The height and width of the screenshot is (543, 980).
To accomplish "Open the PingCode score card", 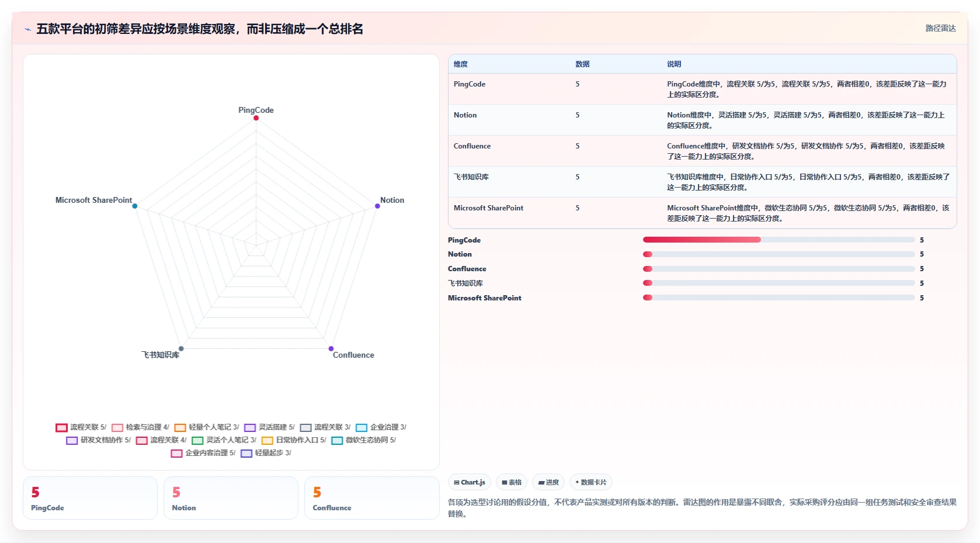I will pyautogui.click(x=90, y=498).
